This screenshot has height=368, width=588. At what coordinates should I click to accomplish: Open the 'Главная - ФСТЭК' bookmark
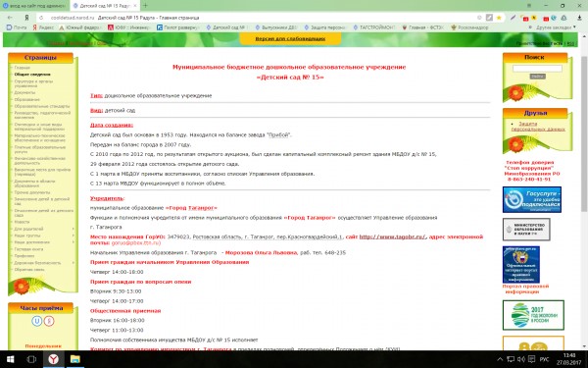coord(423,27)
